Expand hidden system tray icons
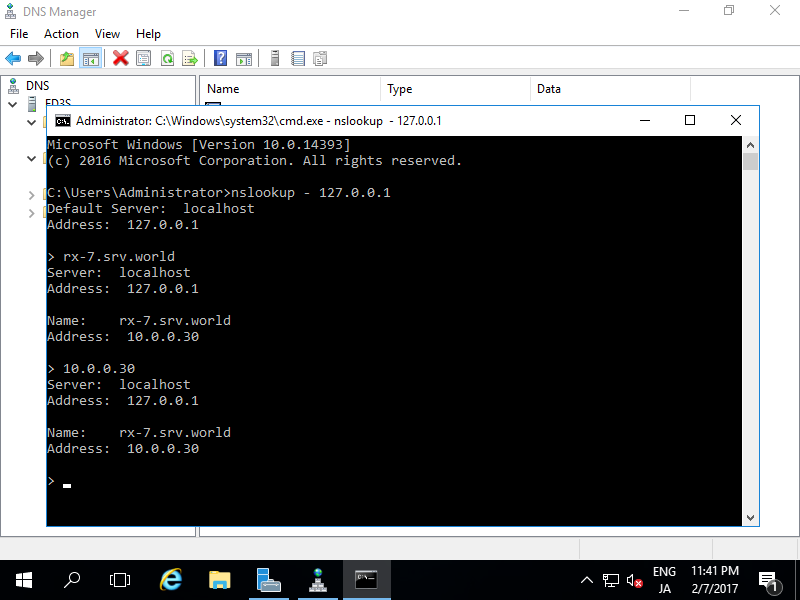Screen dimensions: 800x600 pos(586,579)
